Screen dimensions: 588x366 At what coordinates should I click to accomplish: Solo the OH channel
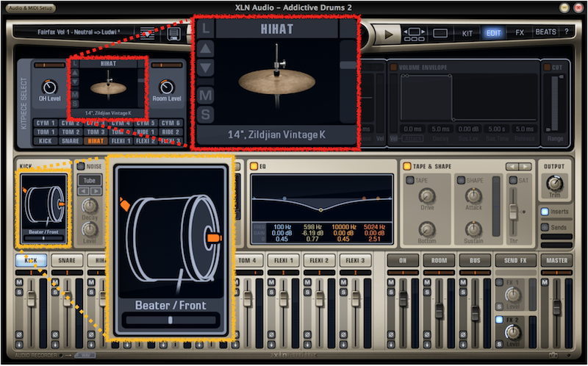391,292
